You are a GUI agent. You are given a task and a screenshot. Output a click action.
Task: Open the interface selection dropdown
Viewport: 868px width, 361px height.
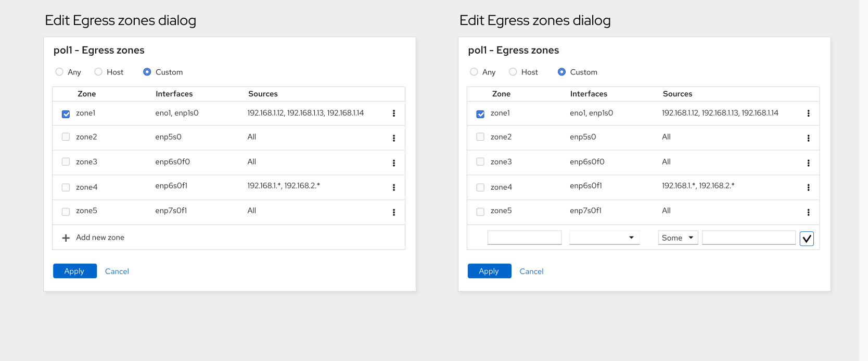[x=604, y=238]
